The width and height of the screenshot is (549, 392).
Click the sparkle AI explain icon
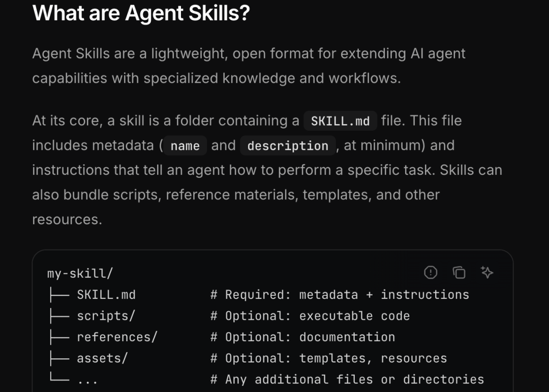(x=487, y=272)
